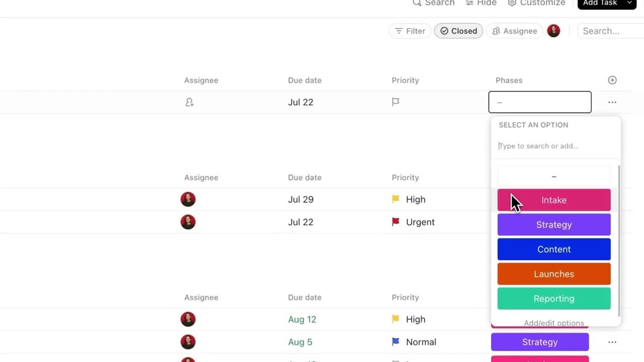The image size is (644, 362).
Task: Change the Urgent priority flag
Action: coord(413,222)
